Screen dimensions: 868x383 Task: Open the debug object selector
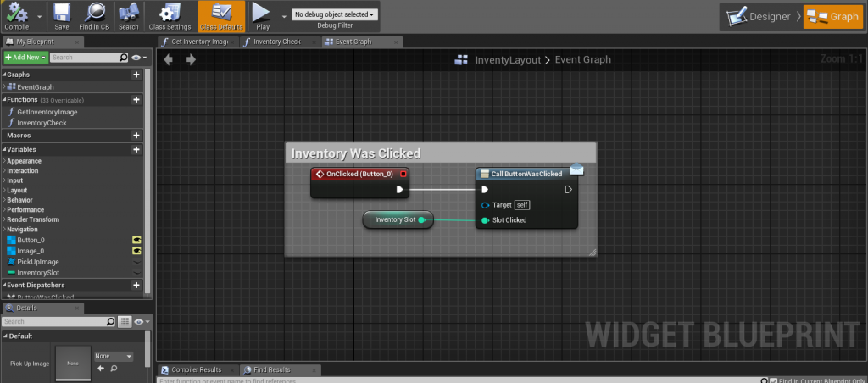click(x=335, y=14)
